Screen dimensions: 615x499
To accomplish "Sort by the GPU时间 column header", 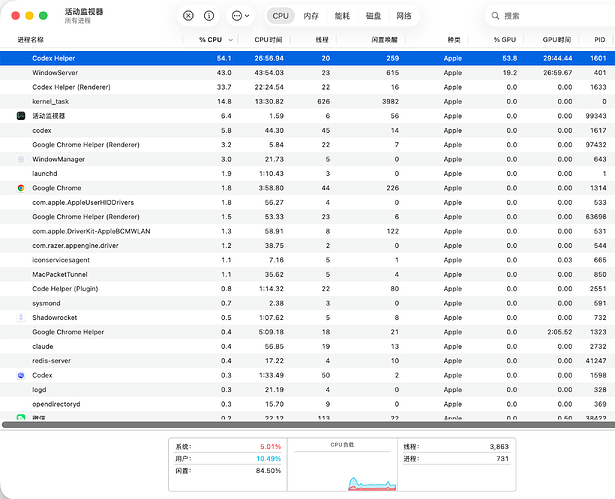I will [x=557, y=40].
